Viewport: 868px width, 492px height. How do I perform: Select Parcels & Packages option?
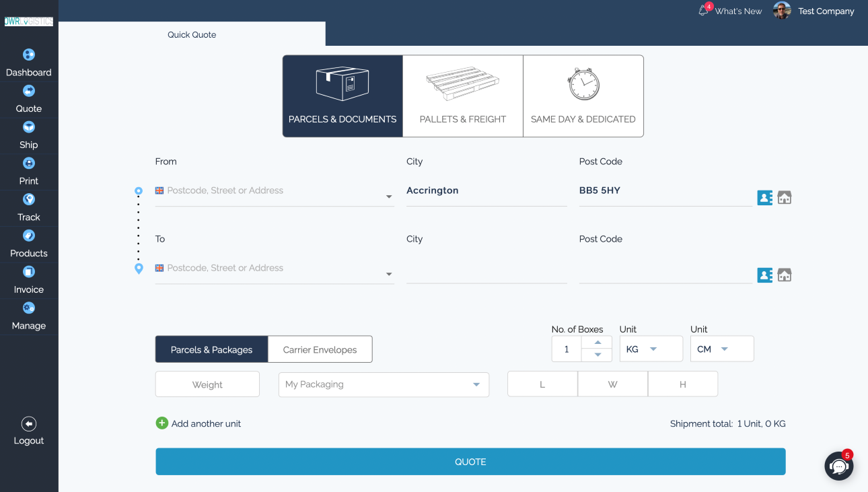(211, 349)
